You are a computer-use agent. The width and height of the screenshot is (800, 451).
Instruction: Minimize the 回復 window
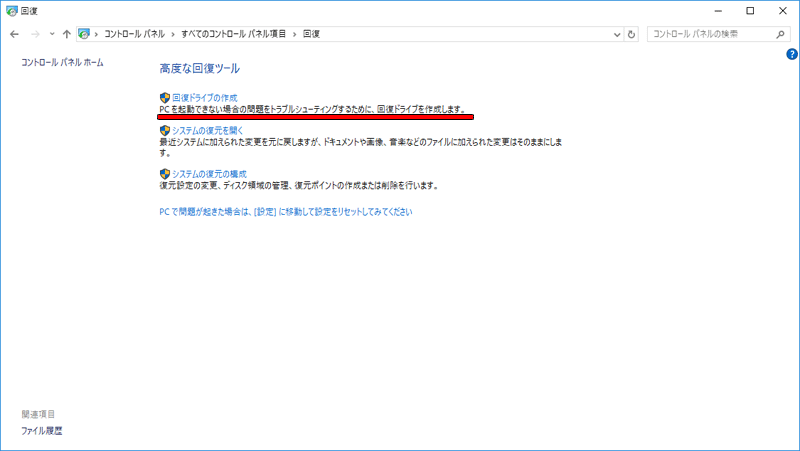718,11
